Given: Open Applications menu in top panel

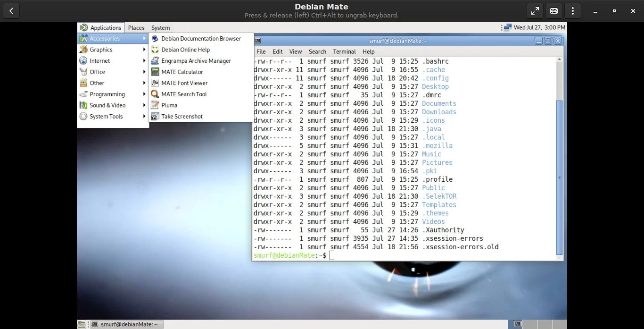Looking at the screenshot, I should pyautogui.click(x=101, y=28).
